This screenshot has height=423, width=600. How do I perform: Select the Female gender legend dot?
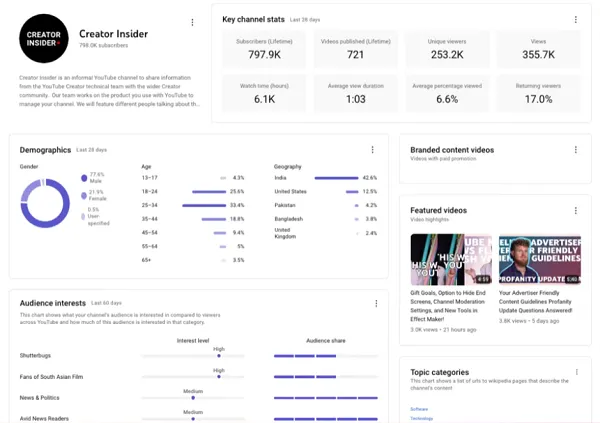pos(84,196)
